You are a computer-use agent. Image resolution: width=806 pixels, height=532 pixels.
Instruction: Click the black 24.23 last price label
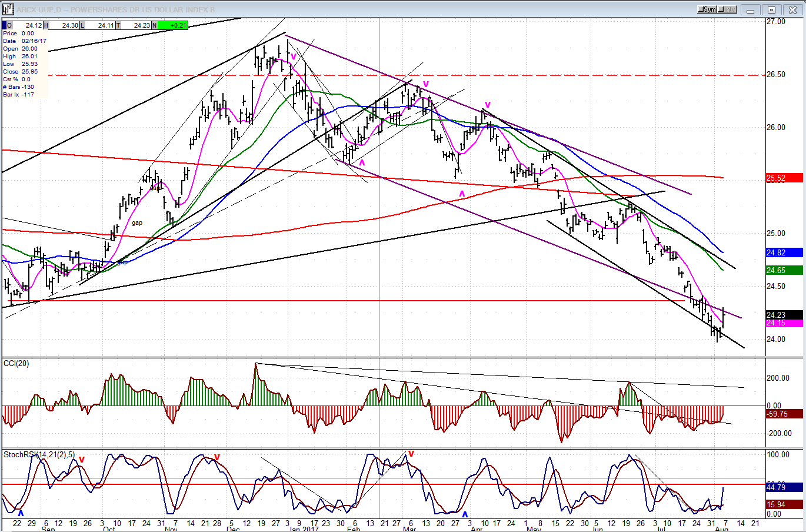pyautogui.click(x=784, y=315)
